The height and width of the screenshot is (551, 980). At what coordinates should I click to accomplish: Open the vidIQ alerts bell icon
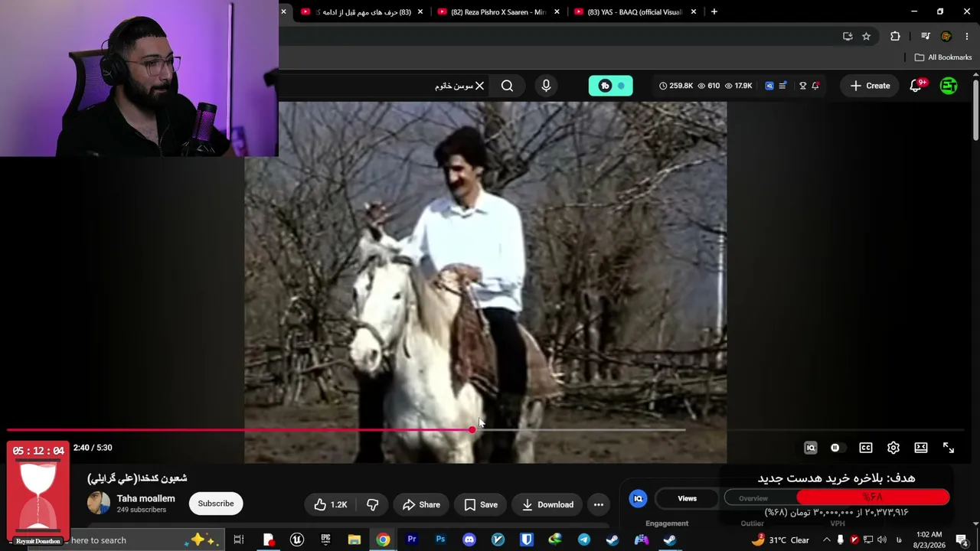(815, 86)
